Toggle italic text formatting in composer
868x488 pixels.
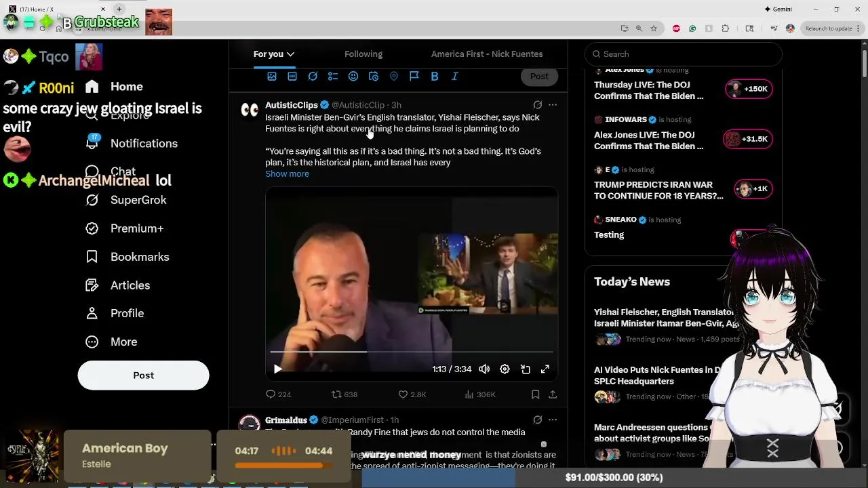[x=455, y=77]
